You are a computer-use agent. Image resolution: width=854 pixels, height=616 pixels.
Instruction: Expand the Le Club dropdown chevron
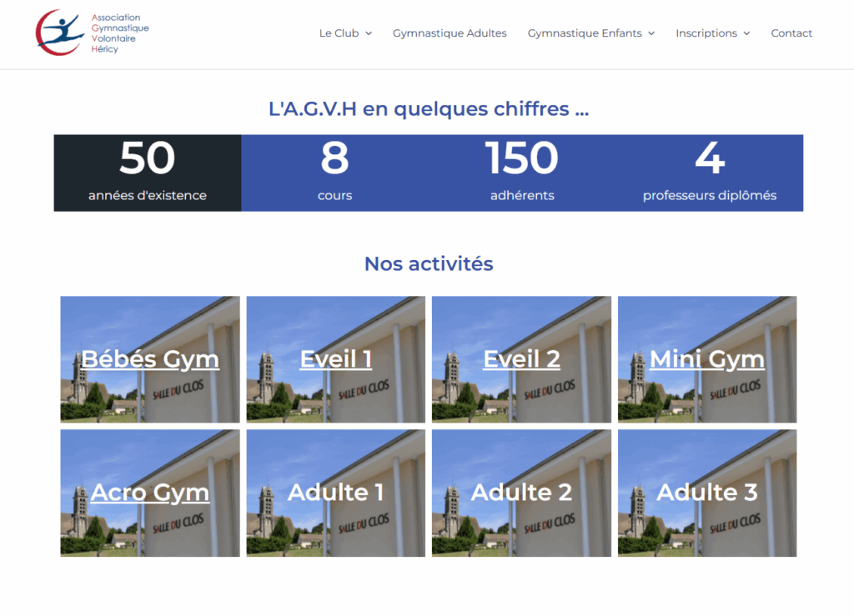click(369, 33)
